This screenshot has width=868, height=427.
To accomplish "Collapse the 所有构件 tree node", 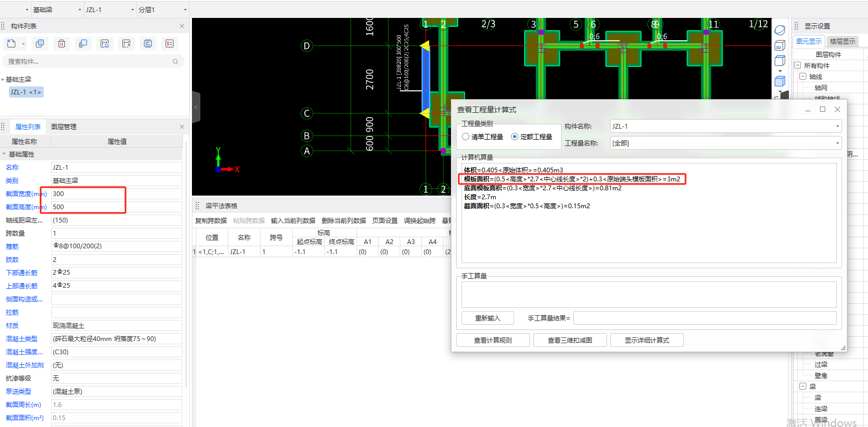I will click(798, 65).
